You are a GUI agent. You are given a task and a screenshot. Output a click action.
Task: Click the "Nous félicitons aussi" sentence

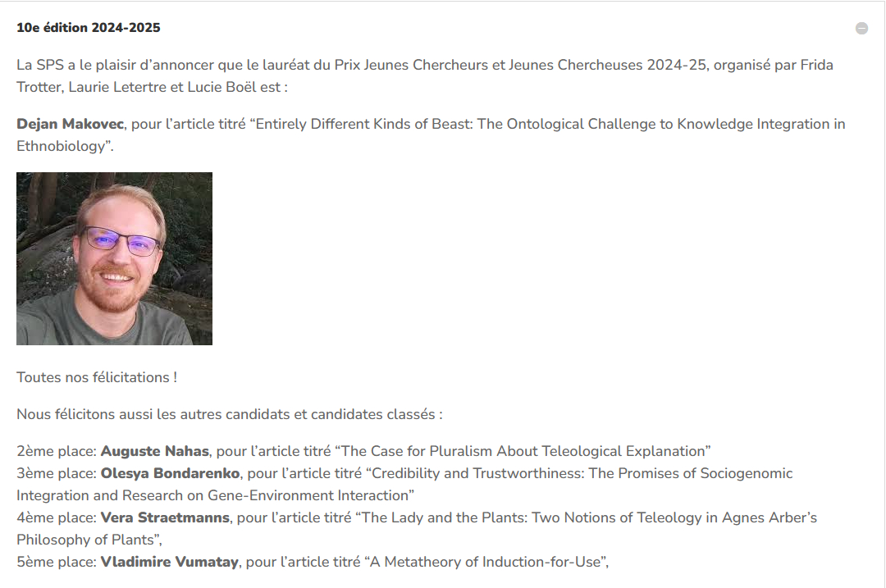tap(229, 414)
